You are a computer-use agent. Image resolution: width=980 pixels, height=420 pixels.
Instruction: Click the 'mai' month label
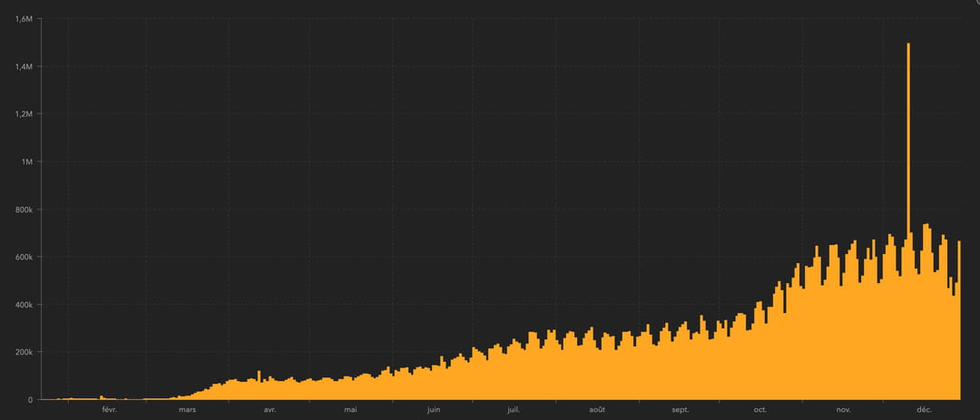[x=350, y=410]
